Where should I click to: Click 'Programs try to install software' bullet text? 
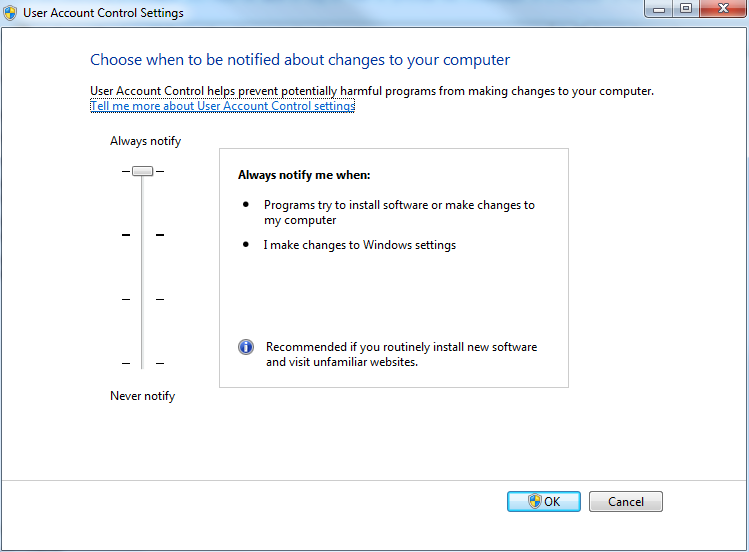coord(399,212)
